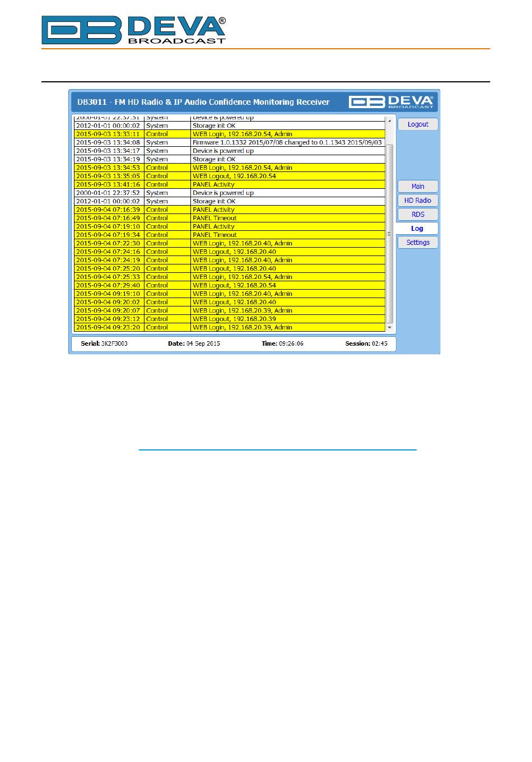This screenshot has height=762, width=532.
Task: Select log row 2015-09-04 07:29:40 WEB Logout
Action: coord(230,285)
